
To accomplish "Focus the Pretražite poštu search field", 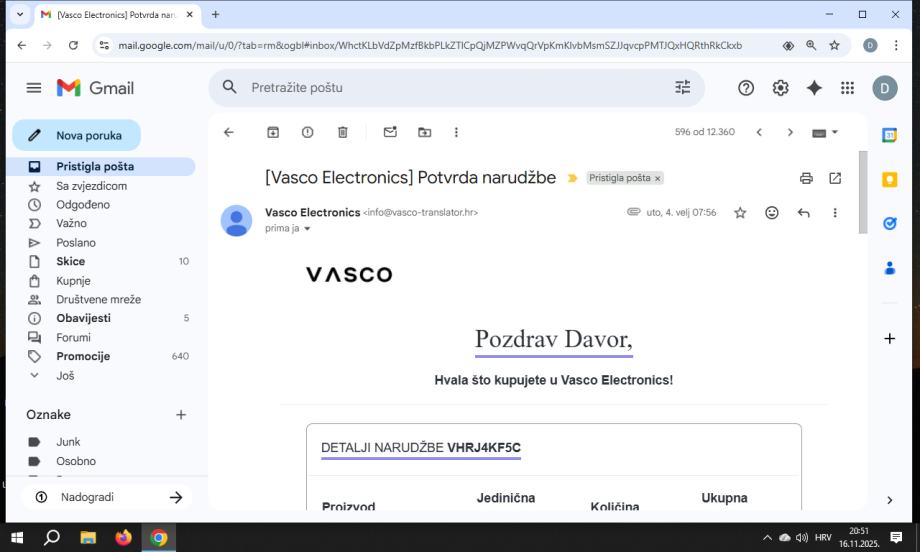I will click(458, 87).
